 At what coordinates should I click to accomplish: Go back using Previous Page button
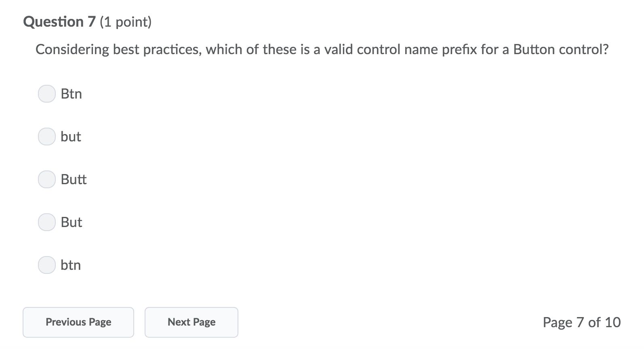coord(78,322)
